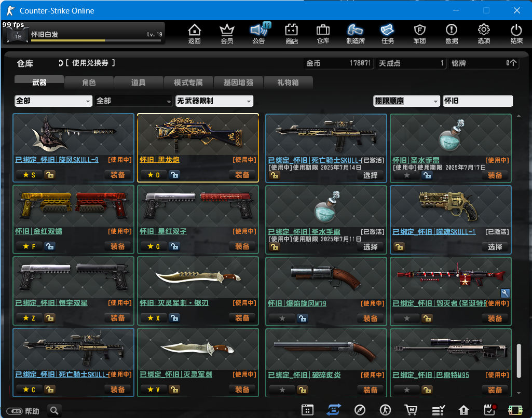Open the 会员 membership crown icon
The width and height of the screenshot is (532, 418).
(x=227, y=34)
